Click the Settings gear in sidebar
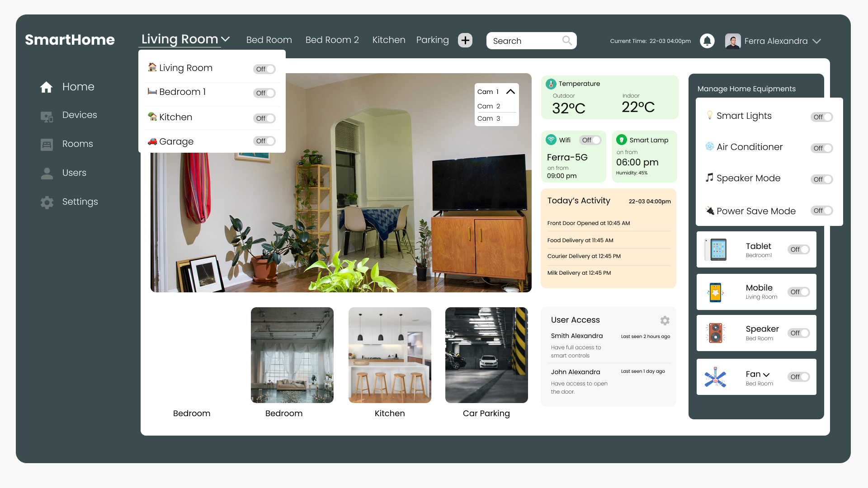This screenshot has height=488, width=868. (47, 202)
